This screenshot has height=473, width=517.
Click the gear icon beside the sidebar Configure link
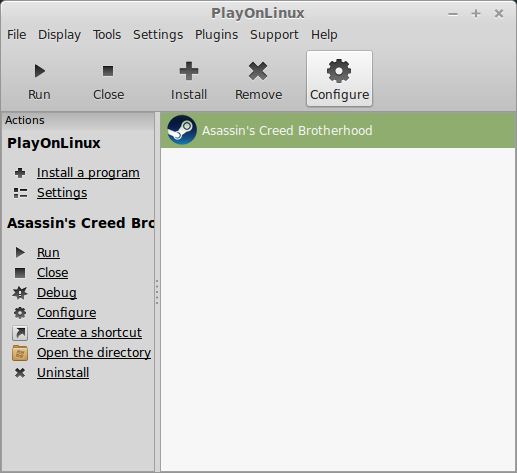pyautogui.click(x=20, y=313)
